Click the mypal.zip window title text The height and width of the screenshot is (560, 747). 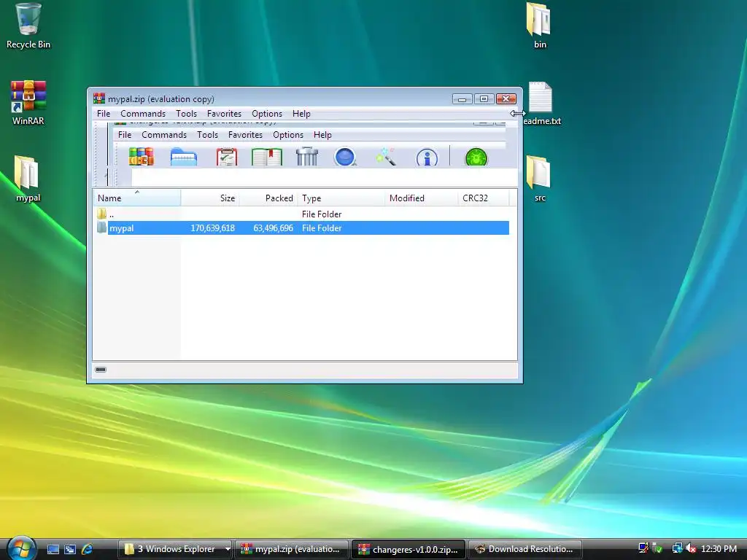coord(161,99)
